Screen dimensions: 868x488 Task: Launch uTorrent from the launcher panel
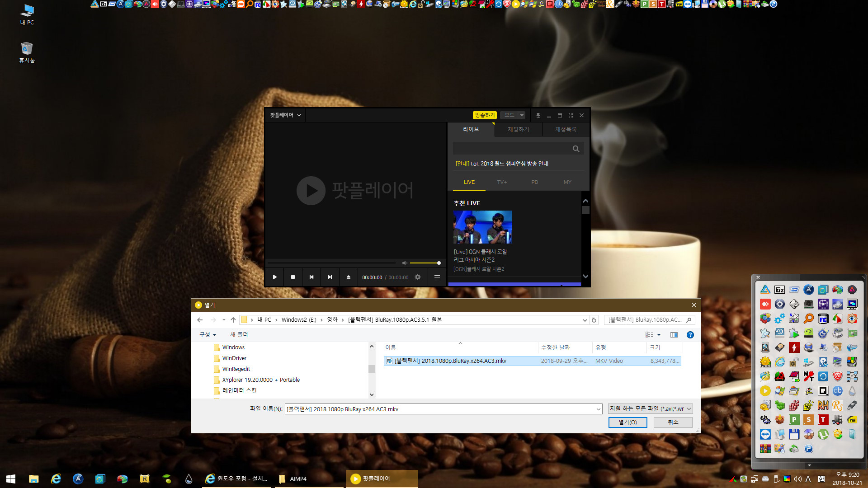tap(823, 435)
